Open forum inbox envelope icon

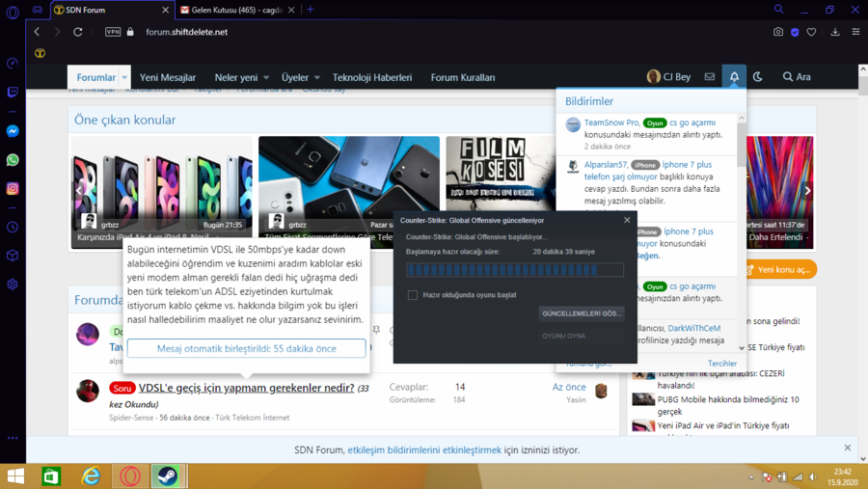point(710,77)
